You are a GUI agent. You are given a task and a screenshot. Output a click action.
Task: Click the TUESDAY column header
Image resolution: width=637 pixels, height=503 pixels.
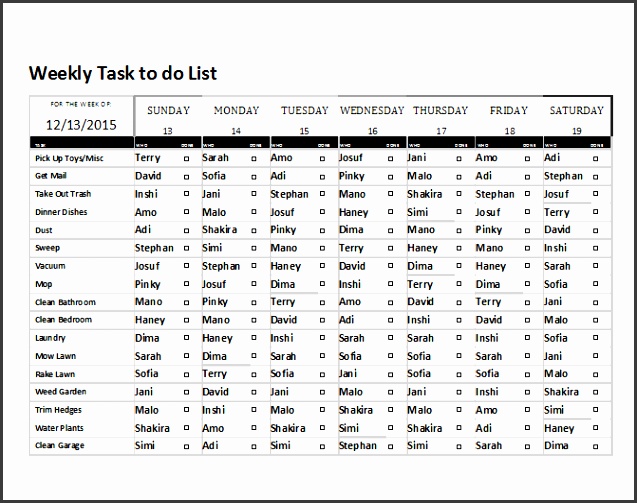click(x=305, y=111)
